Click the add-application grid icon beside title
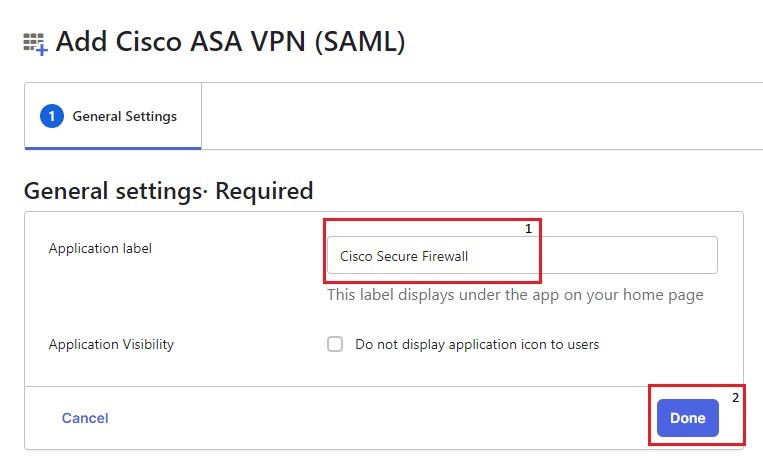This screenshot has width=763, height=475. point(35,43)
